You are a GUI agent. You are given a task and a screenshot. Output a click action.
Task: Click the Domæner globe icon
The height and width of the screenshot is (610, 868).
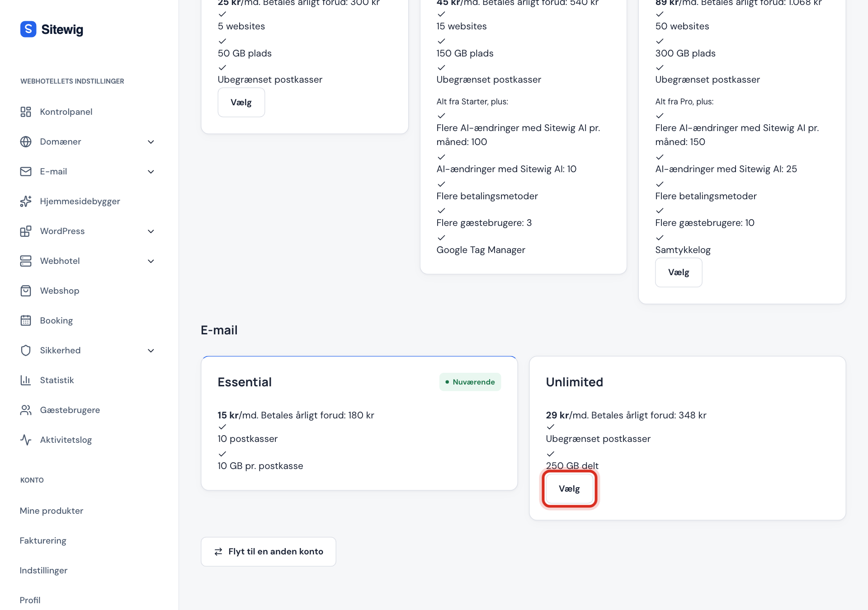pos(26,142)
